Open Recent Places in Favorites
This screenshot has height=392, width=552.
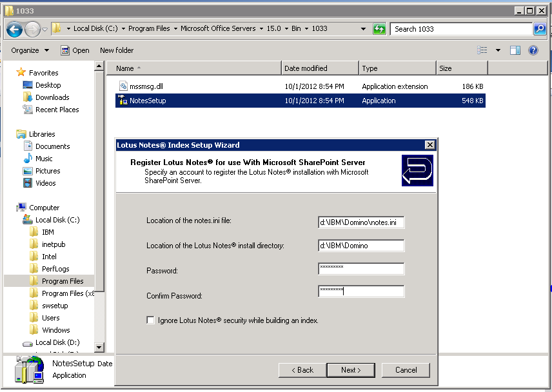tap(57, 110)
